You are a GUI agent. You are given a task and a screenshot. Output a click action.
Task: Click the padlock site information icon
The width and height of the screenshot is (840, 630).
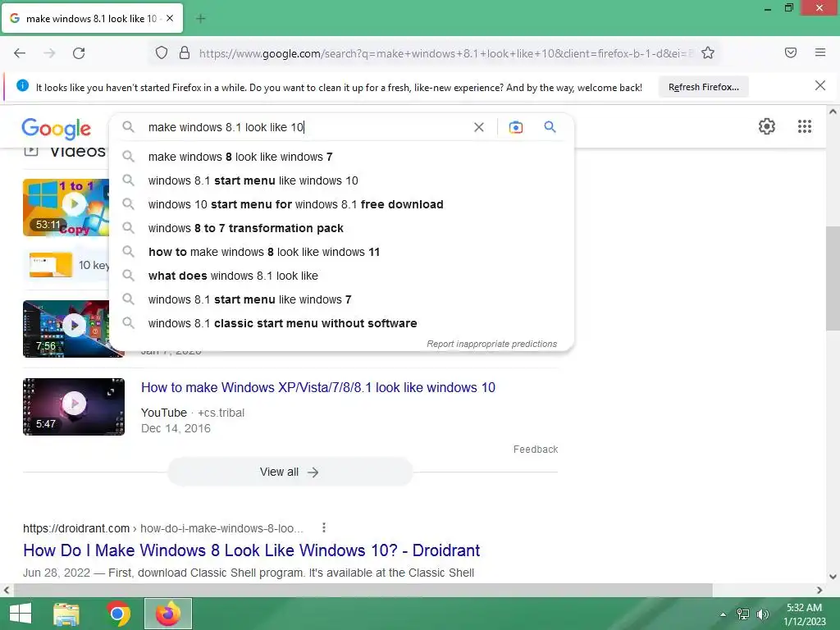tap(185, 52)
